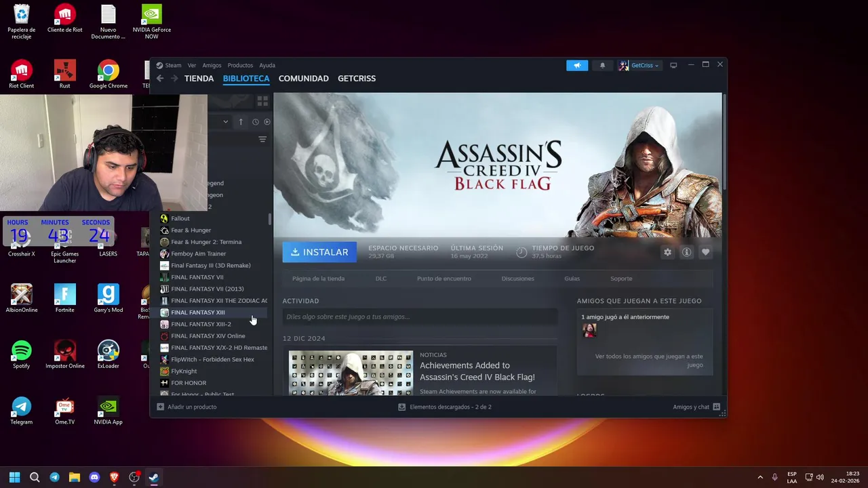Image resolution: width=868 pixels, height=488 pixels.
Task: Open Rust desktop shortcut
Action: coord(65,75)
